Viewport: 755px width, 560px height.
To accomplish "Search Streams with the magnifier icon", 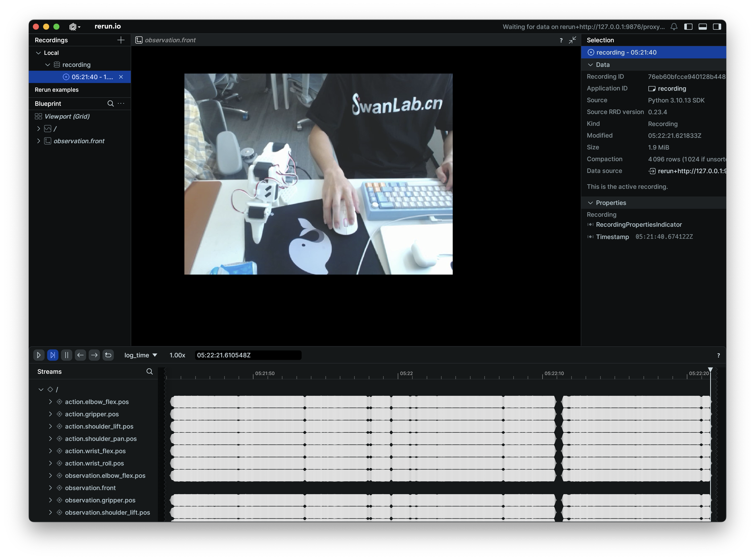I will coord(149,371).
